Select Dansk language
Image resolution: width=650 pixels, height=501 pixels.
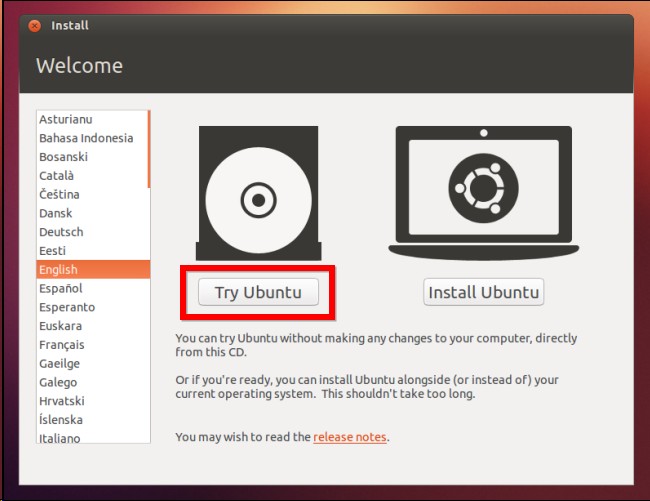click(x=92, y=213)
